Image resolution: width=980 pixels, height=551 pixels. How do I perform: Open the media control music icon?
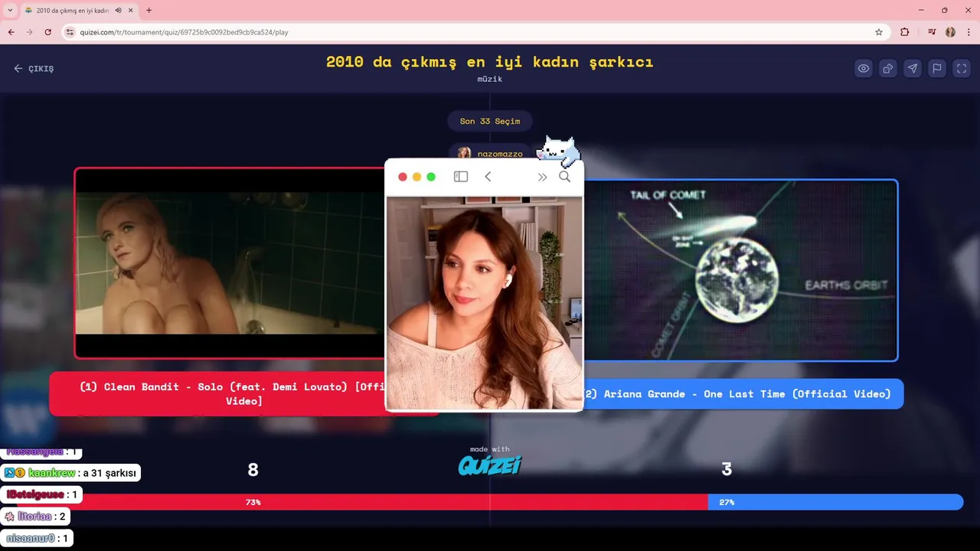click(x=932, y=32)
